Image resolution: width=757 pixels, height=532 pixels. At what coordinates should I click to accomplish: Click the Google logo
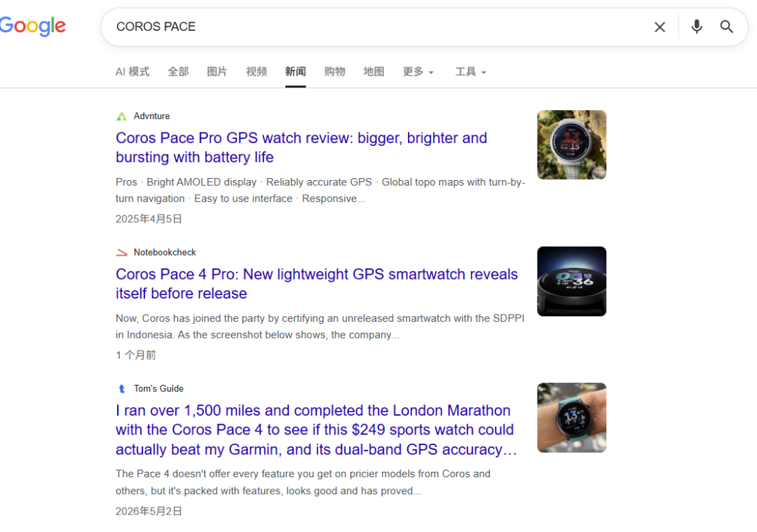pos(32,26)
